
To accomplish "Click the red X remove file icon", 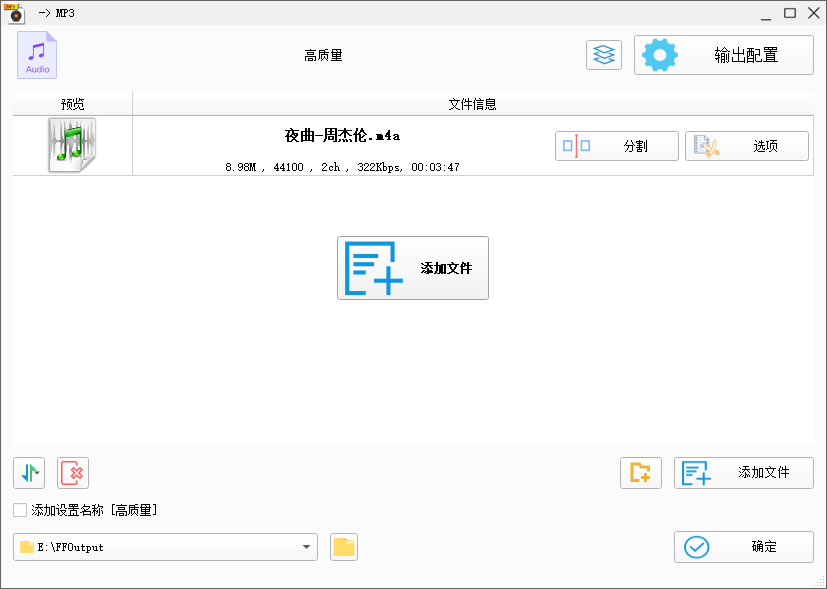I will pyautogui.click(x=73, y=473).
